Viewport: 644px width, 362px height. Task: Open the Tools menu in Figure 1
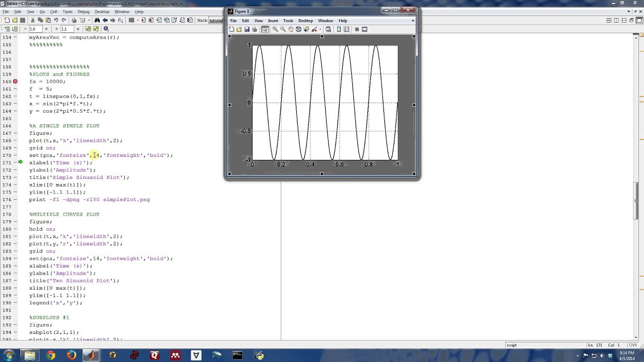click(288, 21)
